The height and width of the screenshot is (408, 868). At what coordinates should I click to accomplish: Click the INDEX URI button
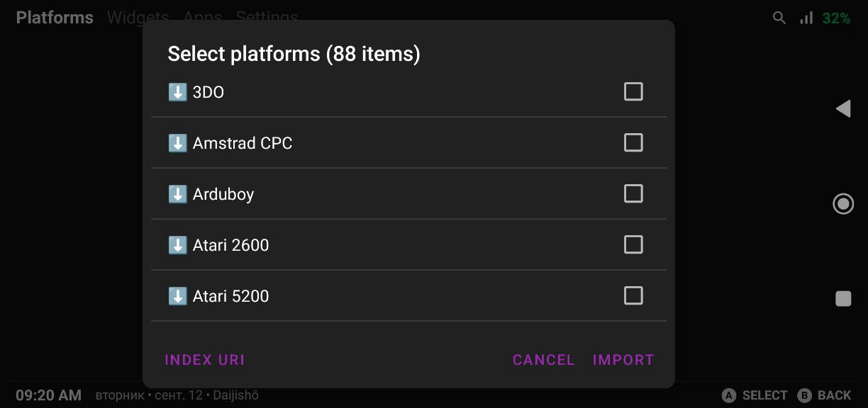click(205, 360)
